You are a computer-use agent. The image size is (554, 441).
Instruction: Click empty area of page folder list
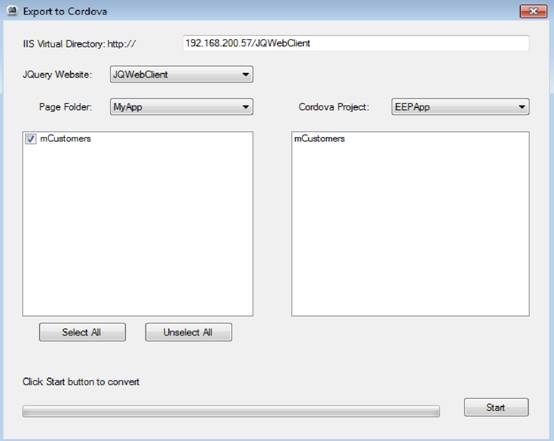(x=138, y=230)
